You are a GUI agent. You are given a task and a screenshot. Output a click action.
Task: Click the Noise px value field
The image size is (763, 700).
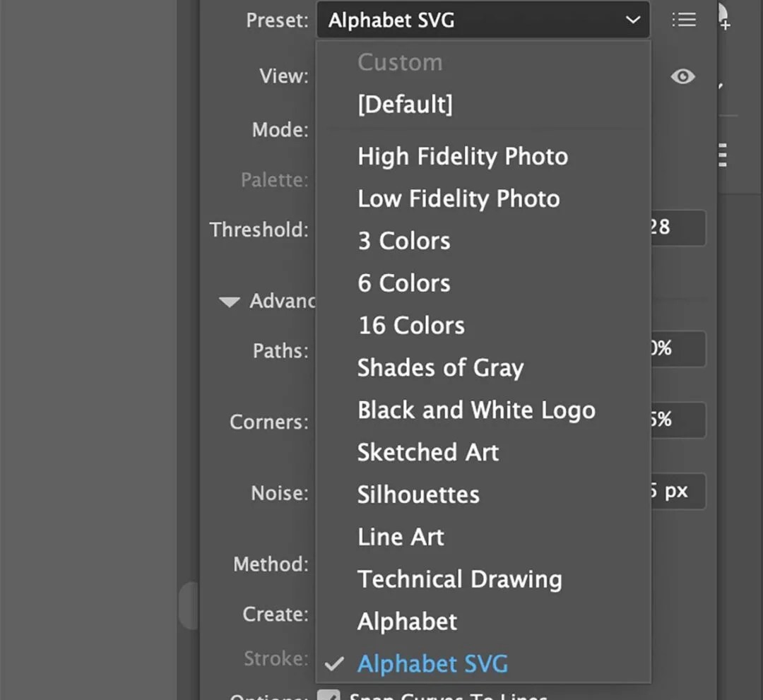(x=677, y=491)
